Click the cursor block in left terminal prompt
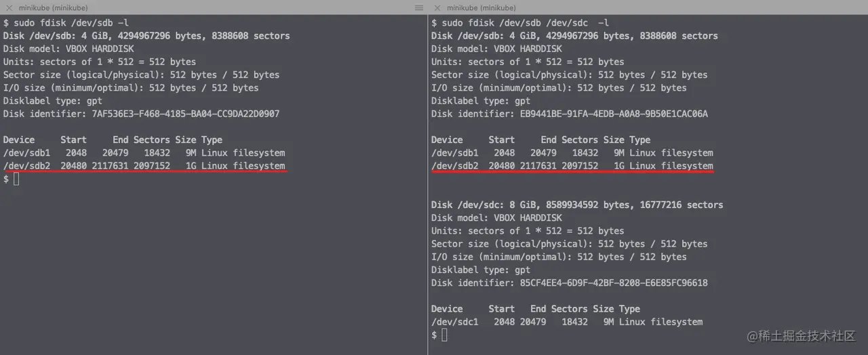 click(17, 180)
